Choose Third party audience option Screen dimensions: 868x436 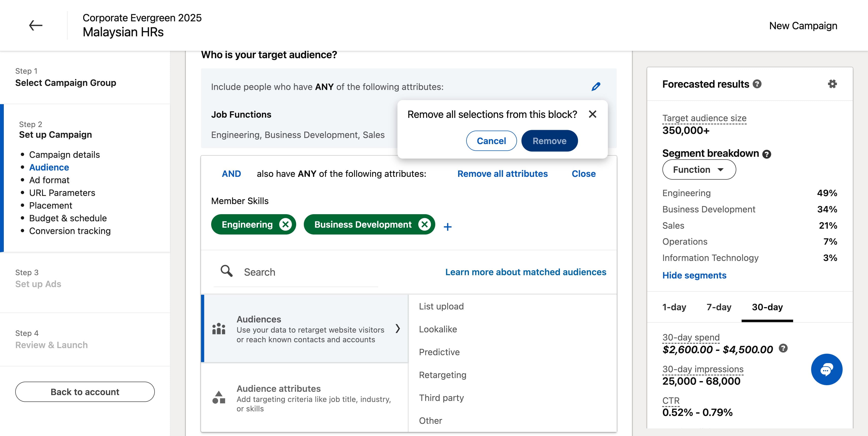[441, 398]
